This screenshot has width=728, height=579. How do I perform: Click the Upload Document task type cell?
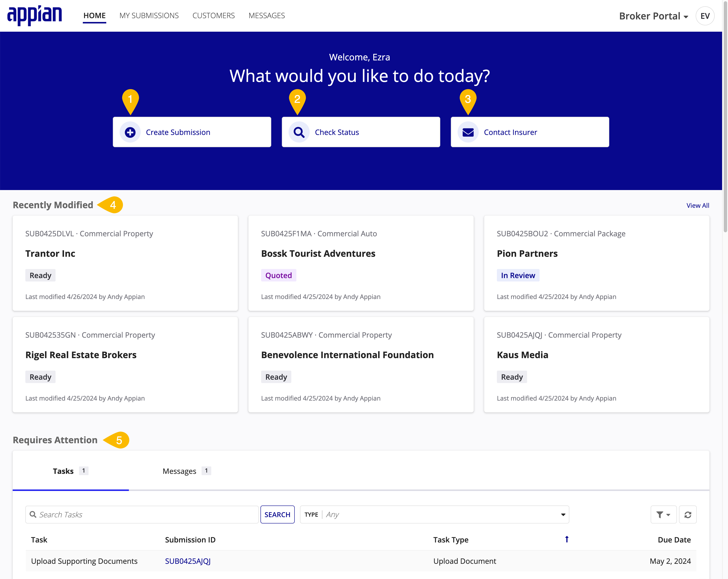click(x=465, y=561)
